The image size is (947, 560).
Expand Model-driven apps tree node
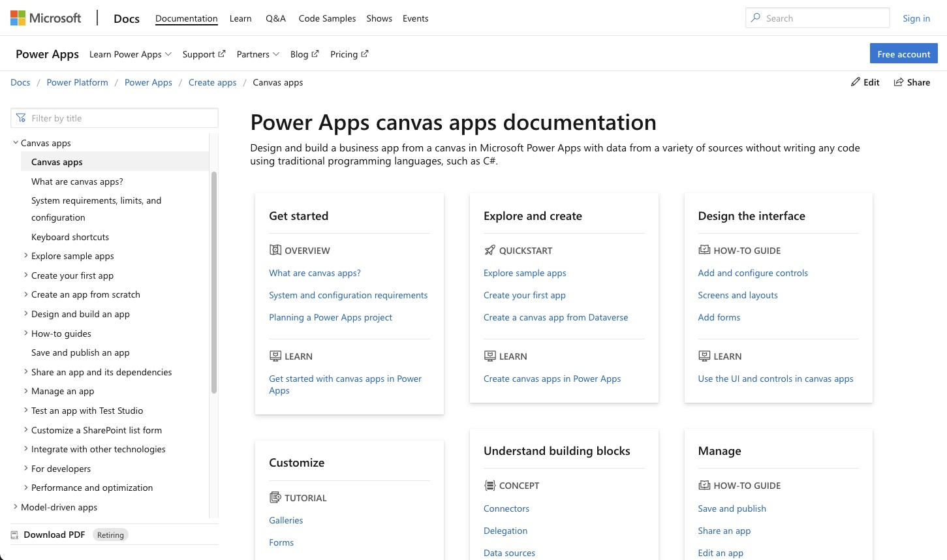[16, 506]
